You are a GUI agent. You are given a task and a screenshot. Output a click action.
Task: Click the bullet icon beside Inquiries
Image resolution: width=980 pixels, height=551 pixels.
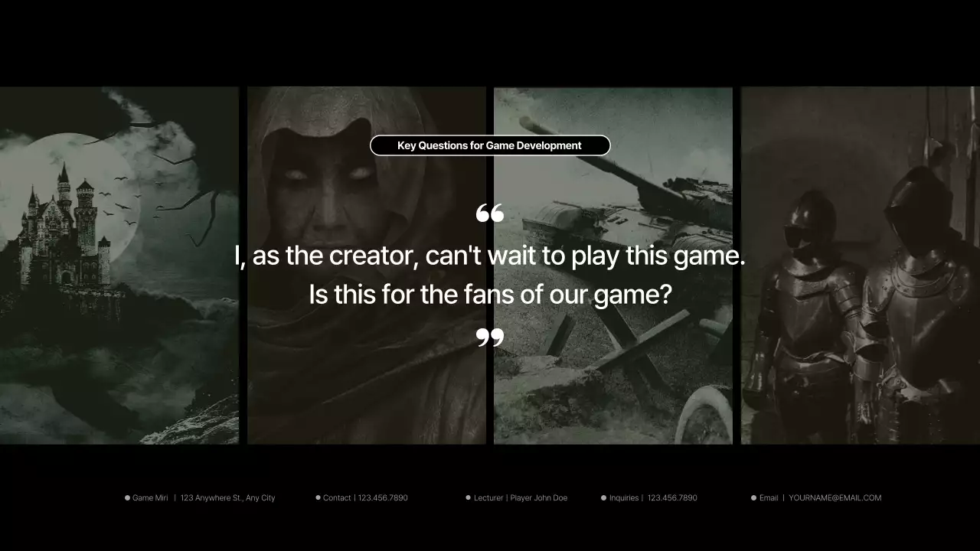click(x=603, y=497)
